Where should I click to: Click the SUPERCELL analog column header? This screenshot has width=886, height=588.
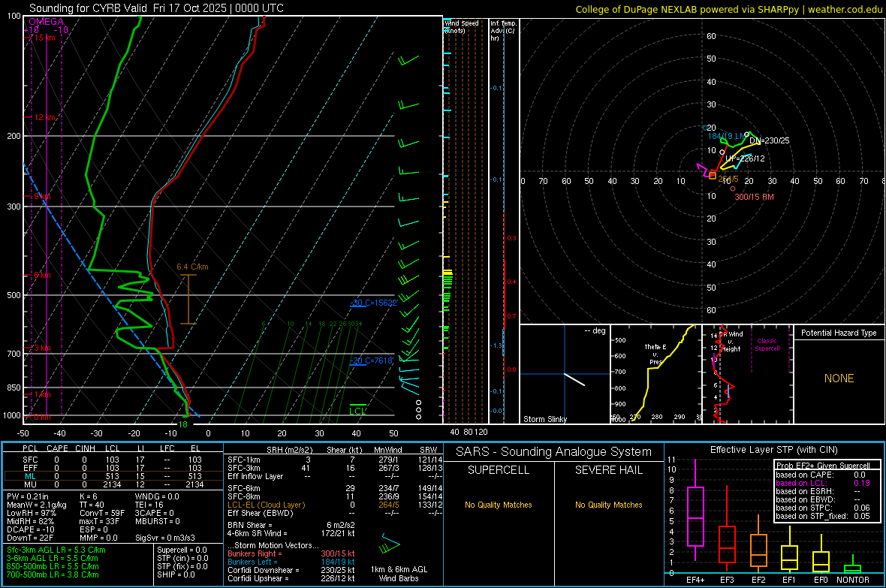coord(499,470)
